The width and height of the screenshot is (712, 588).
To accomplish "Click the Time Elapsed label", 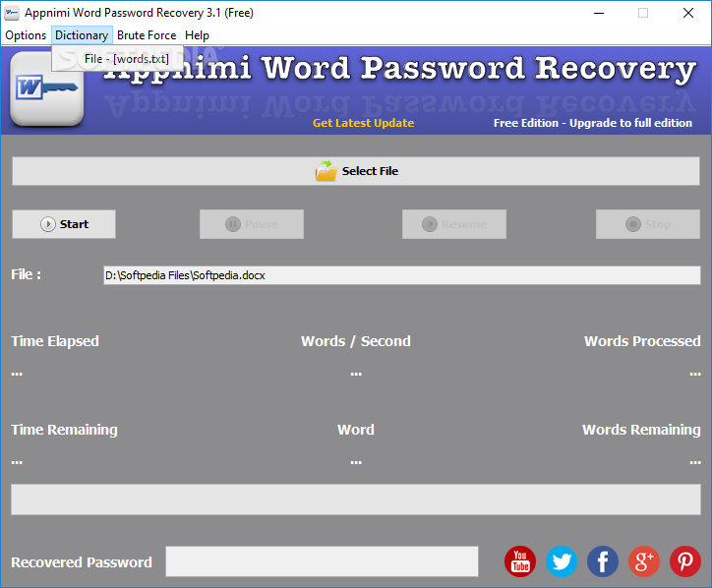I will [x=55, y=341].
